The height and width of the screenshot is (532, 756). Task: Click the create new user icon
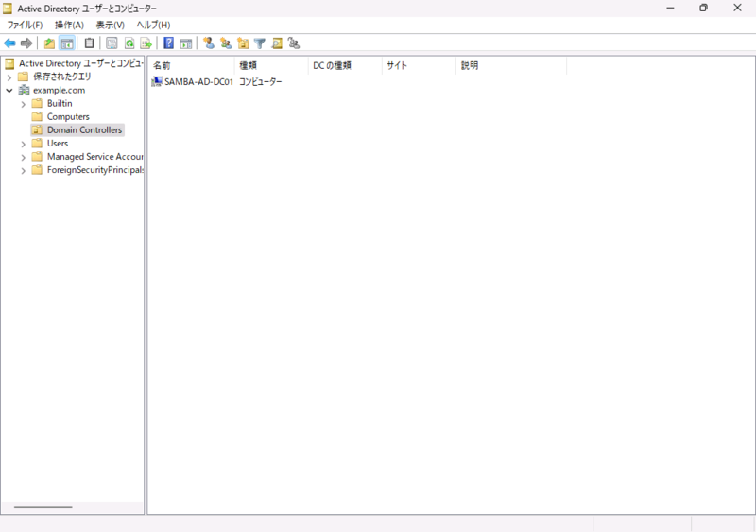(209, 43)
